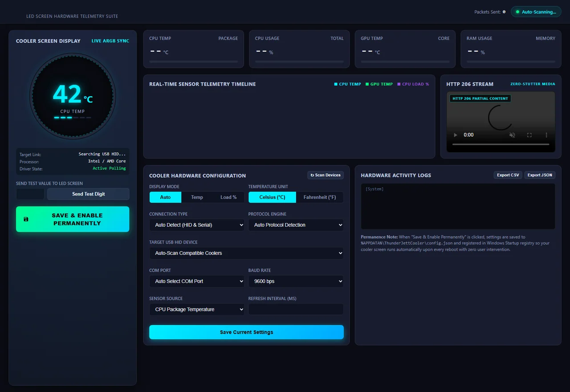Screen dimensions: 570x392
Task: Open video in fullscreen mode
Action: [529, 135]
